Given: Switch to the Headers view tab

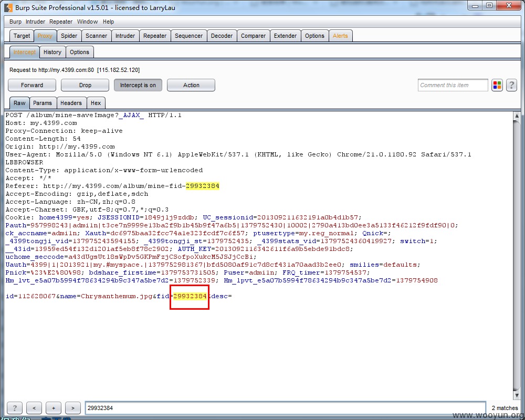Looking at the screenshot, I should 71,103.
